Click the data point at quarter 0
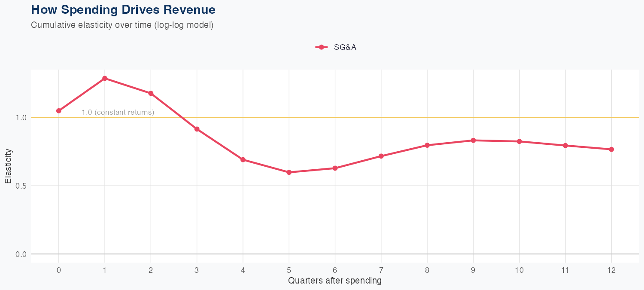 click(59, 111)
